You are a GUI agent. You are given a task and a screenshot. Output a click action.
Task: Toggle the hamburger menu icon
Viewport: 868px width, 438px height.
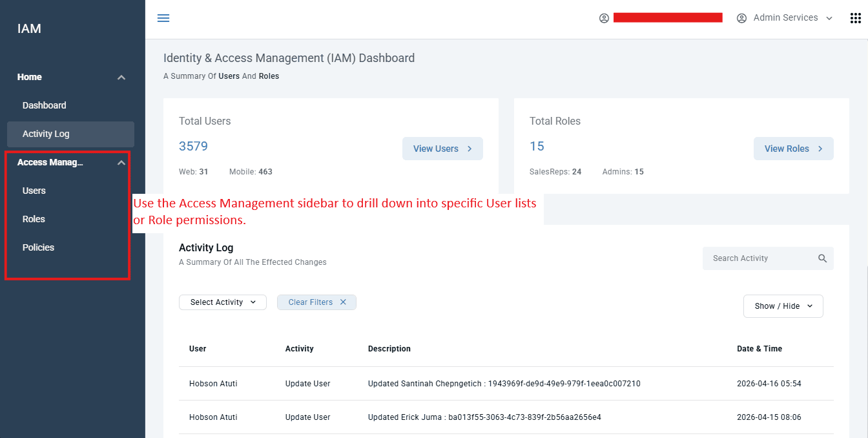[x=163, y=18]
